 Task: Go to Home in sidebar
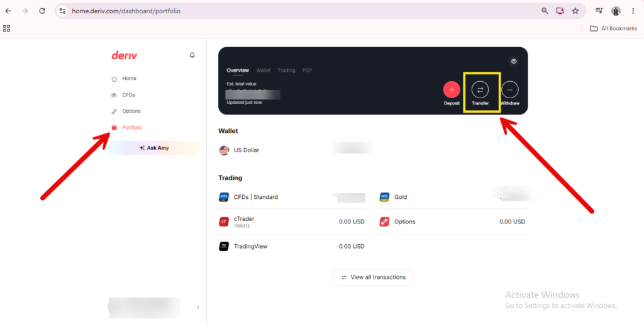coord(124,79)
